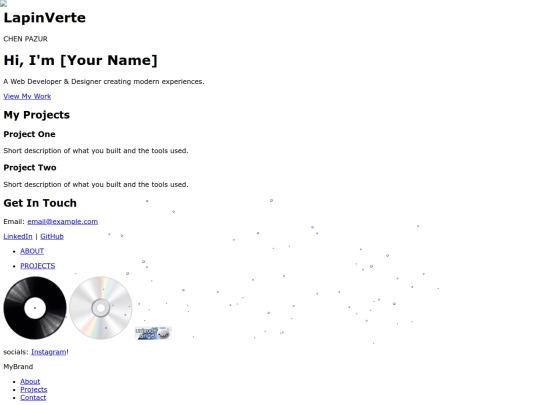The image size is (540, 405).
Task: Click the My Projects heading
Action: (x=37, y=115)
